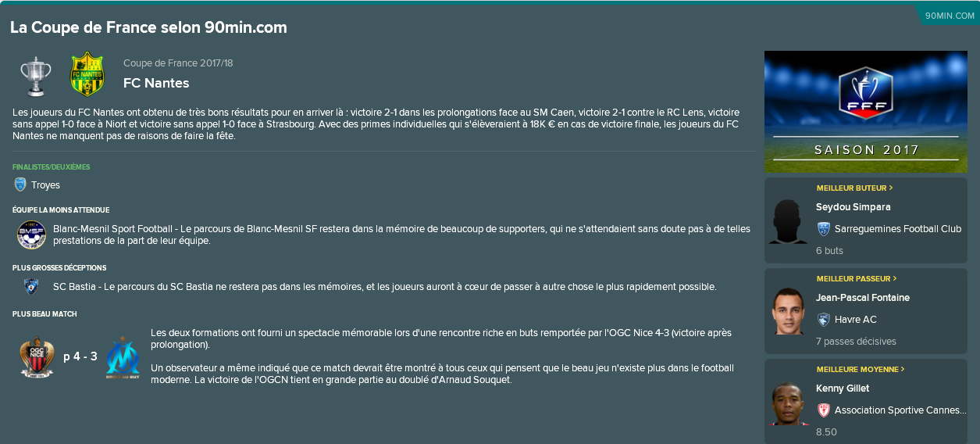Open the OGC Nice club logo
Screen dimensions: 980x444
36,356
